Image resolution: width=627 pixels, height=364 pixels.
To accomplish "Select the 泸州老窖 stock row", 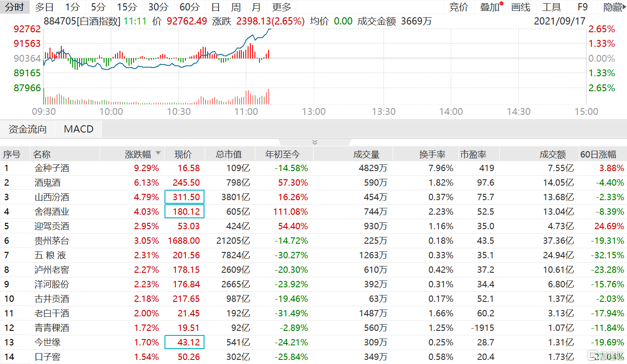I will (313, 270).
